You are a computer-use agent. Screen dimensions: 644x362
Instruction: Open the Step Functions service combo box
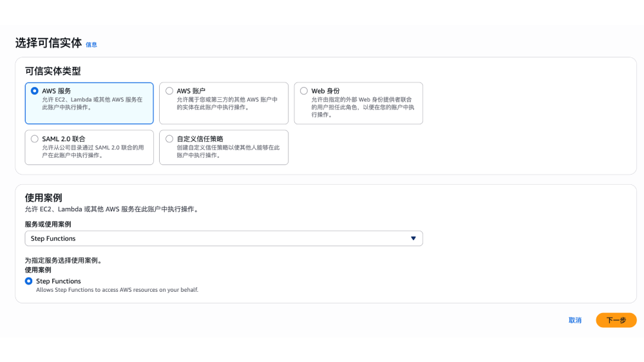[x=219, y=238]
